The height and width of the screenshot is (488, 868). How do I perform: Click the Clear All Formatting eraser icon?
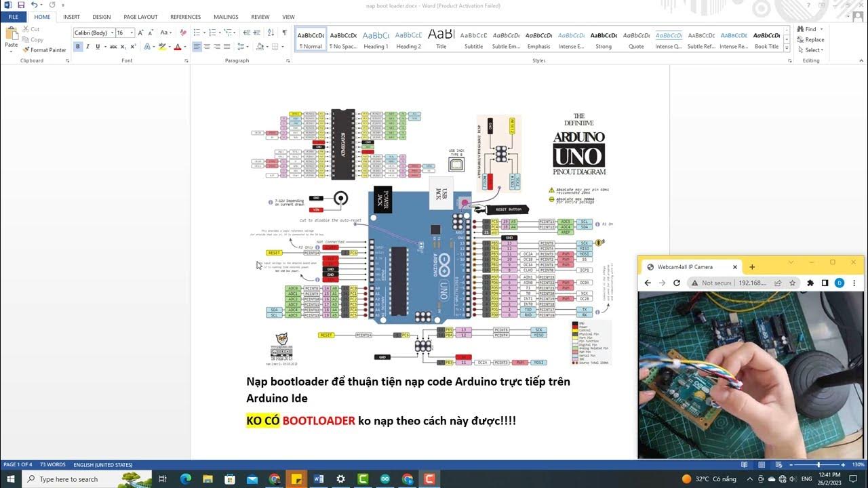182,33
